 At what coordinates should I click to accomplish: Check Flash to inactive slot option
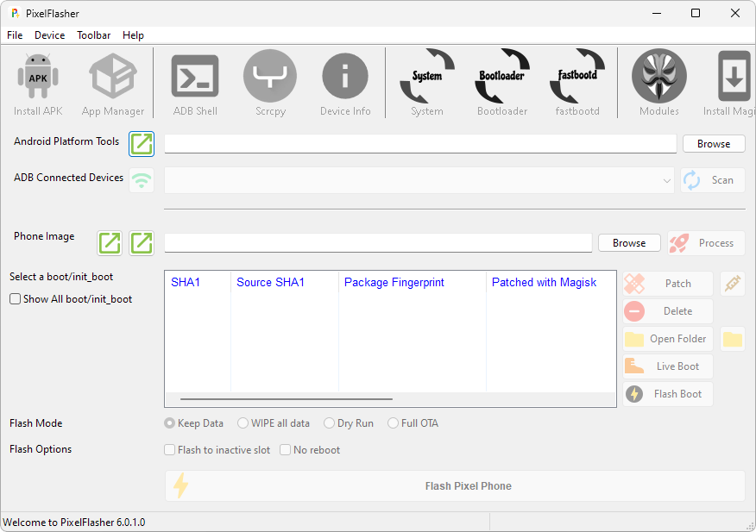[170, 450]
